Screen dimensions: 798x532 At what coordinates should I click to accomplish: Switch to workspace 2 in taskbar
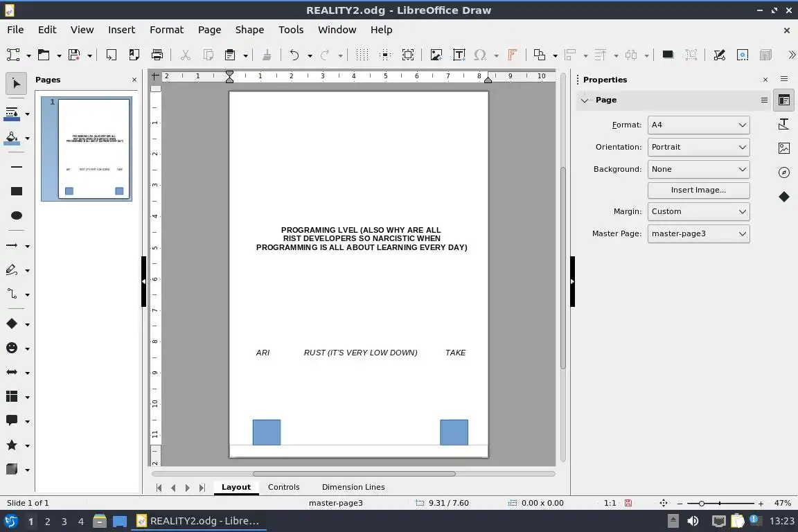point(47,522)
